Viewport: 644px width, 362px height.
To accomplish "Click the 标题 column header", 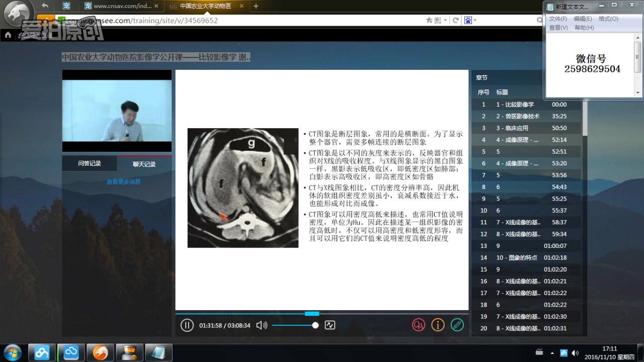I will [x=502, y=93].
